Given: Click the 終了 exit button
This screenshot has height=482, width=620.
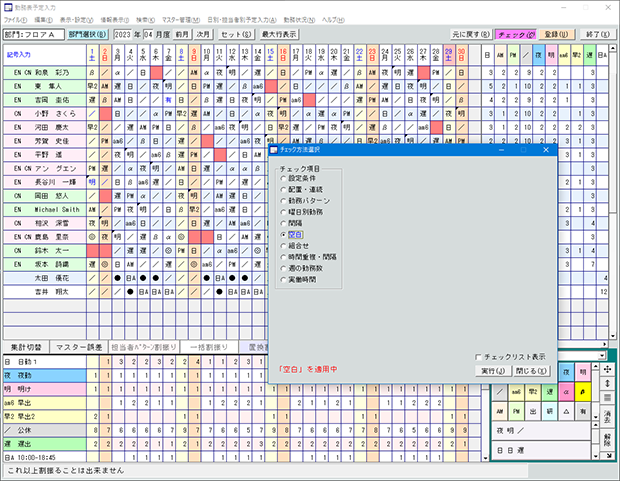Looking at the screenshot, I should click(597, 34).
